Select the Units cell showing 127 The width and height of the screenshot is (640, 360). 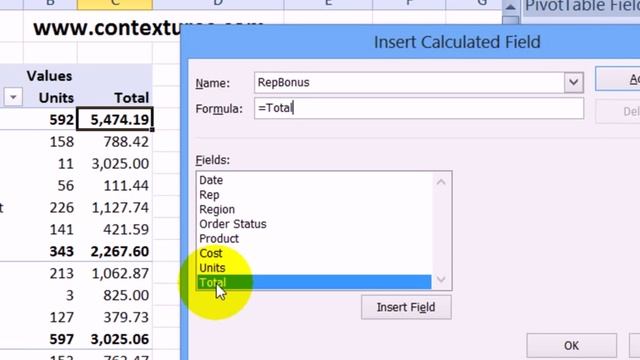(x=51, y=318)
